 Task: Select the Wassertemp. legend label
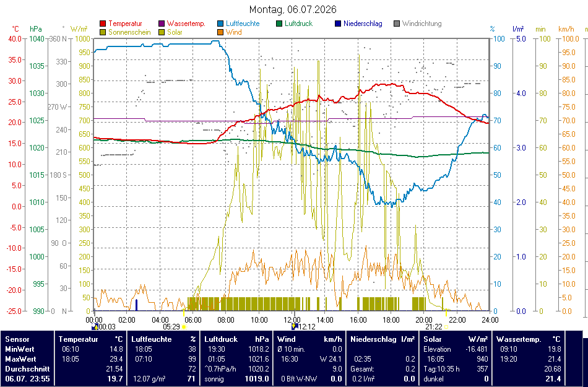(186, 24)
